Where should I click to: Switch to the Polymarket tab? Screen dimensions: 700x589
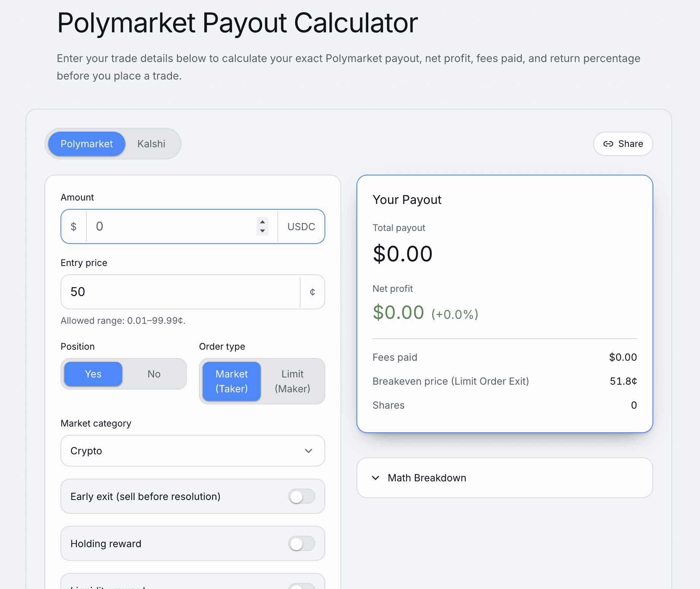(87, 144)
